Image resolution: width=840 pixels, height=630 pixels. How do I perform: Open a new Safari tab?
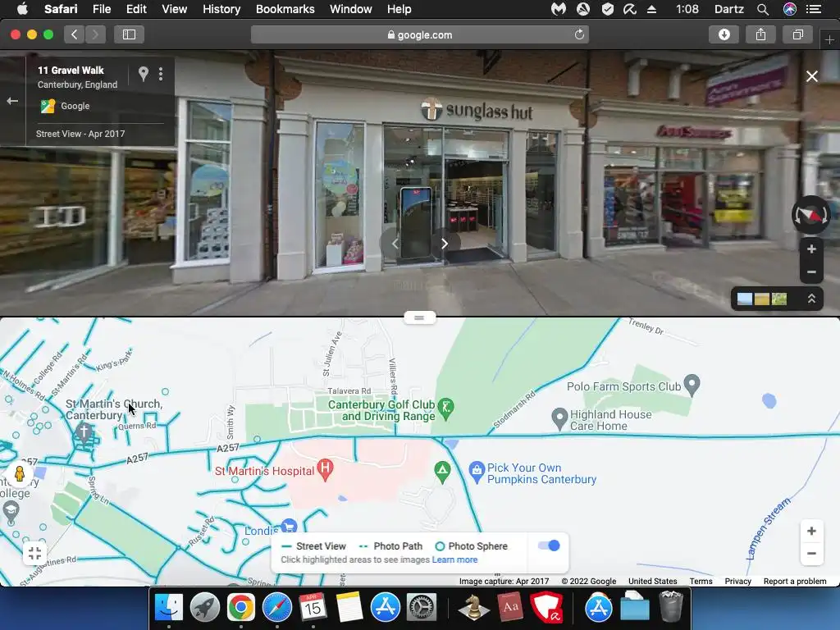(829, 40)
